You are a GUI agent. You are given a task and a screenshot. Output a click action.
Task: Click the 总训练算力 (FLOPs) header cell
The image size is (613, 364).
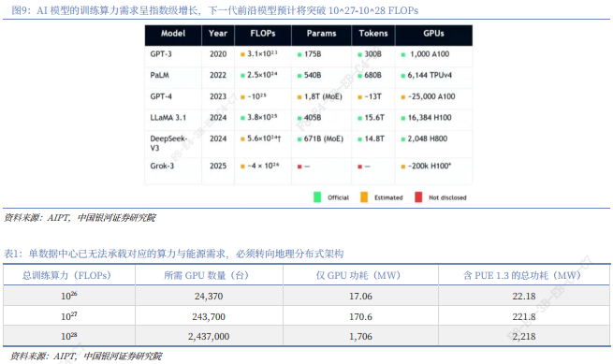[x=69, y=275]
